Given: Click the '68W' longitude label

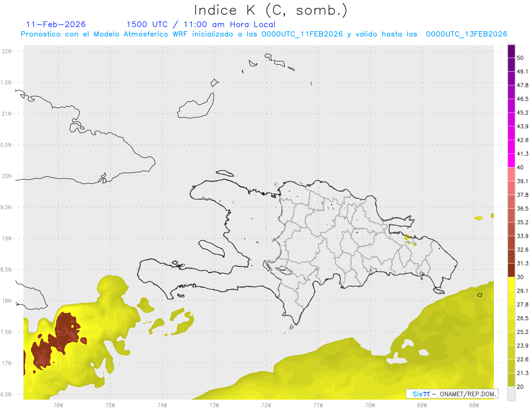Looking at the screenshot, I should tap(474, 405).
